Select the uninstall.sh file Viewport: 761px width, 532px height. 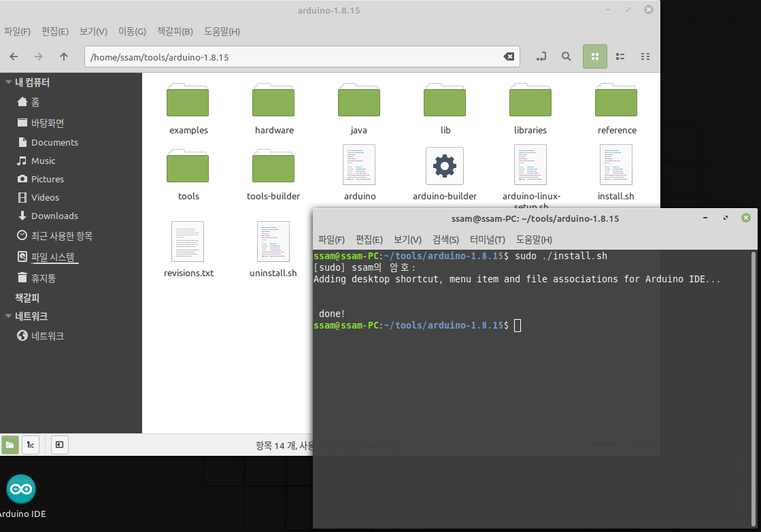tap(273, 250)
